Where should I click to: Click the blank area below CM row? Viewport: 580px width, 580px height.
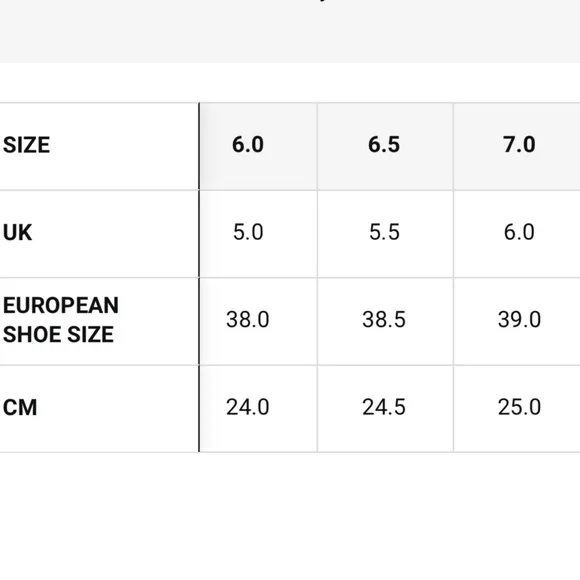[x=290, y=516]
